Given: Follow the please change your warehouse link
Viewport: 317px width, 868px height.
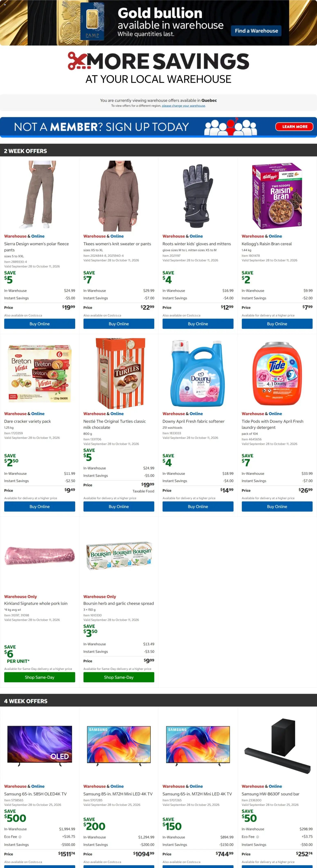Looking at the screenshot, I should click(x=183, y=106).
